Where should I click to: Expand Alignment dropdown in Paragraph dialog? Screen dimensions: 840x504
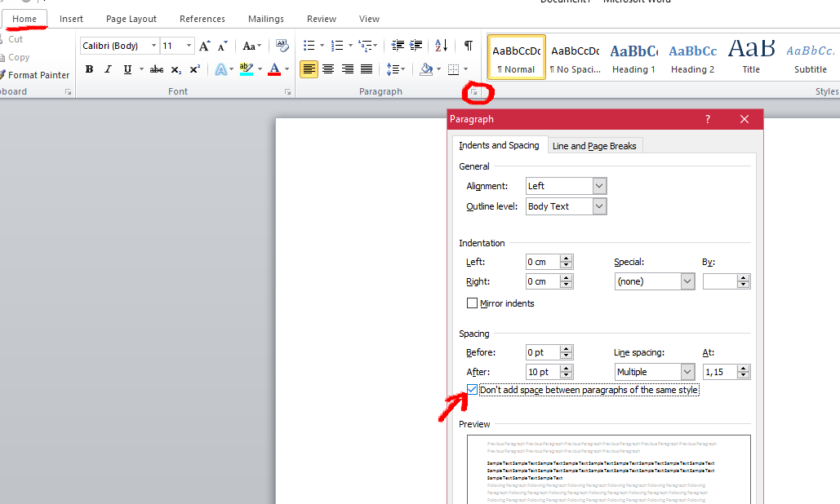tap(599, 186)
